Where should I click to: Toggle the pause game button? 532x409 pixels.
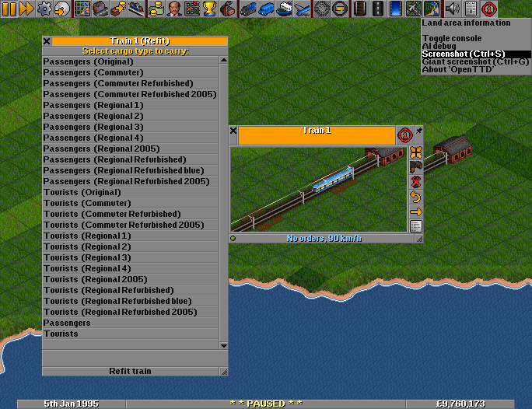pos(9,9)
